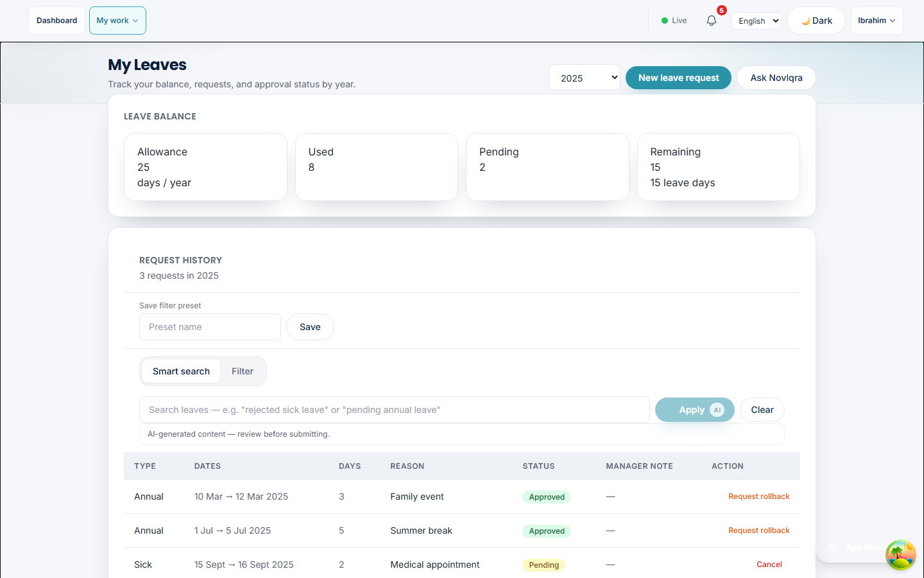Click the Used balance card
The width and height of the screenshot is (924, 578).
[x=377, y=167]
